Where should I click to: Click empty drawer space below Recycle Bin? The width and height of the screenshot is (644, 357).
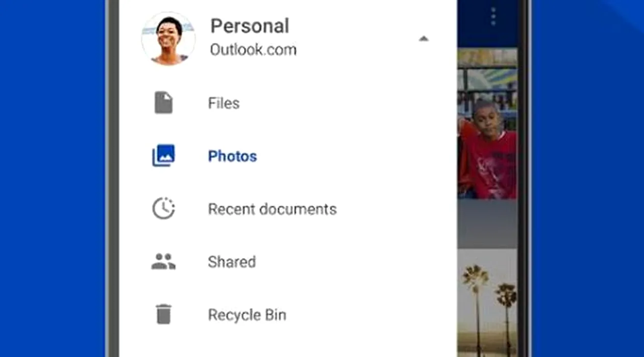click(286, 344)
